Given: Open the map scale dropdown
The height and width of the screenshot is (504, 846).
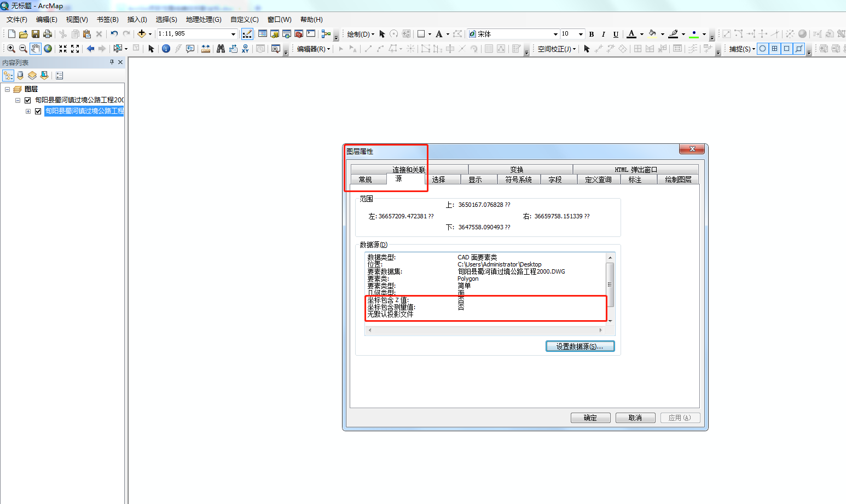Looking at the screenshot, I should (233, 34).
